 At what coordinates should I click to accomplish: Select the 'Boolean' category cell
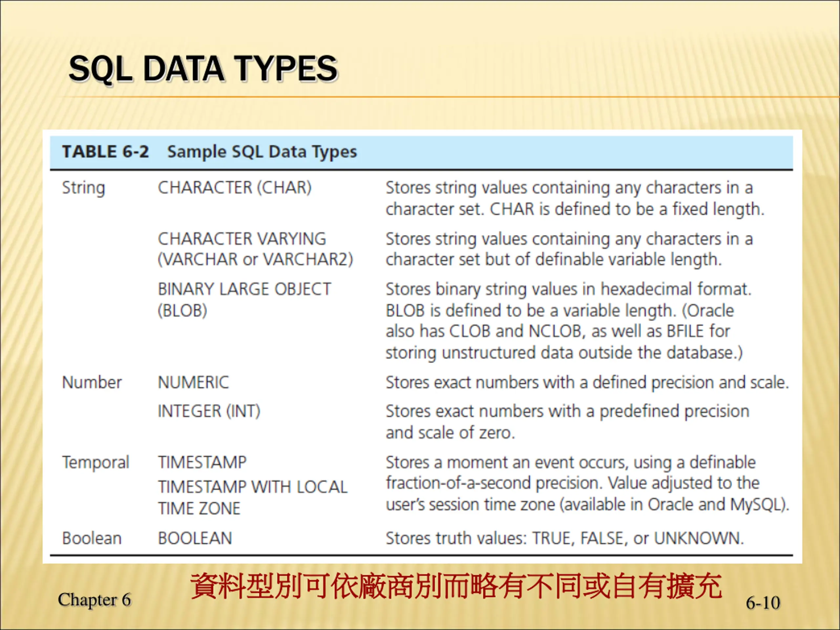[92, 538]
